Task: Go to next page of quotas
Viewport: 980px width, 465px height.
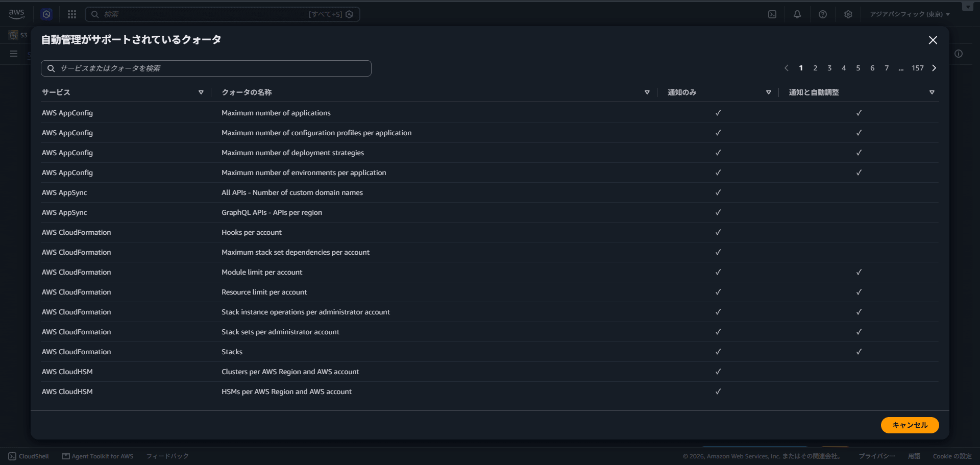Action: (x=934, y=68)
